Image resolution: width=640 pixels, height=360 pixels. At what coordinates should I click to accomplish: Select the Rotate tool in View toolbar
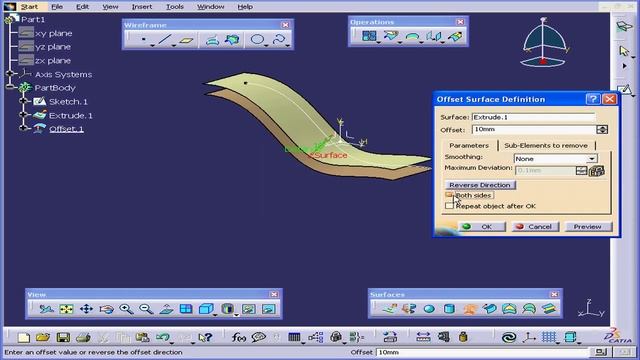click(x=107, y=309)
